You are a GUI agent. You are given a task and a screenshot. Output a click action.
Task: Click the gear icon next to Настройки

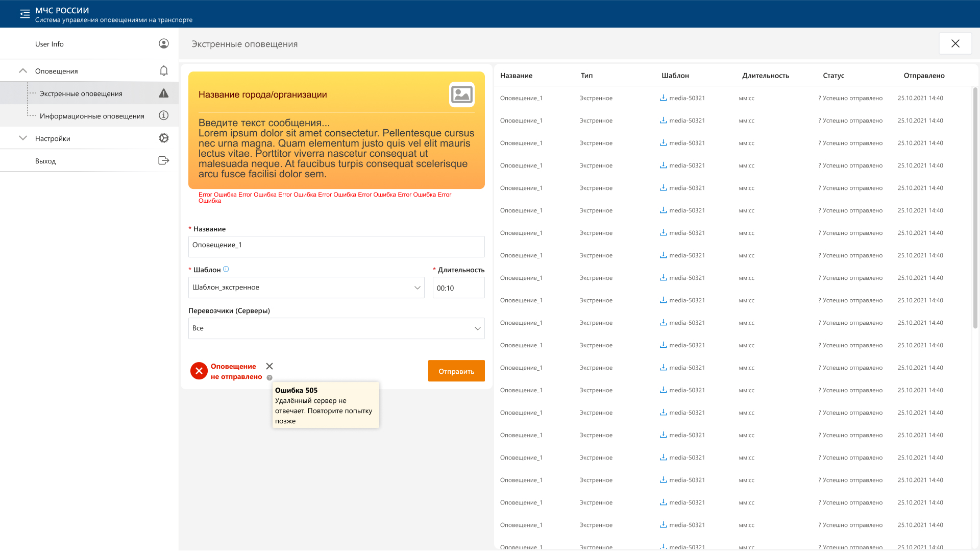click(x=163, y=138)
